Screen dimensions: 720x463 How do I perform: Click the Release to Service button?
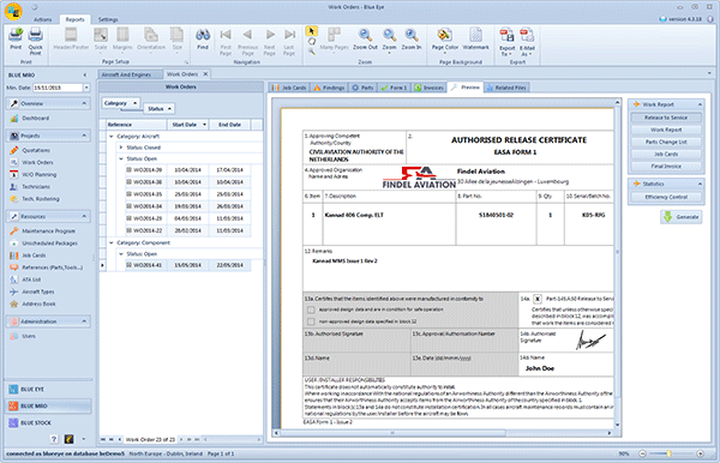[x=666, y=118]
